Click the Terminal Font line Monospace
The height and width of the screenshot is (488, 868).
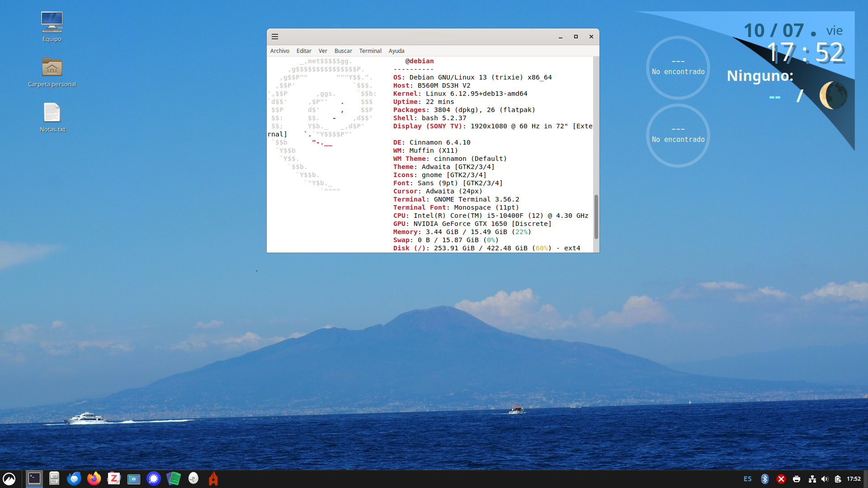click(x=456, y=208)
